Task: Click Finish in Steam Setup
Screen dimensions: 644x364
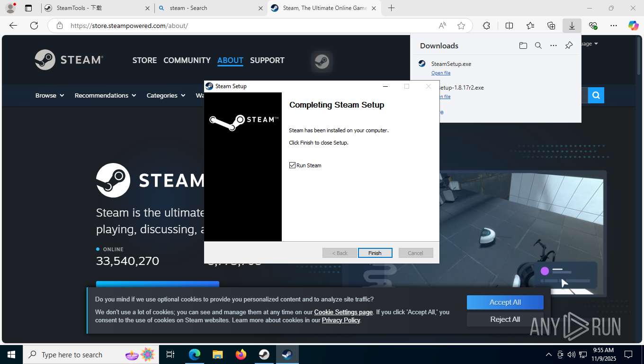Action: pyautogui.click(x=375, y=253)
